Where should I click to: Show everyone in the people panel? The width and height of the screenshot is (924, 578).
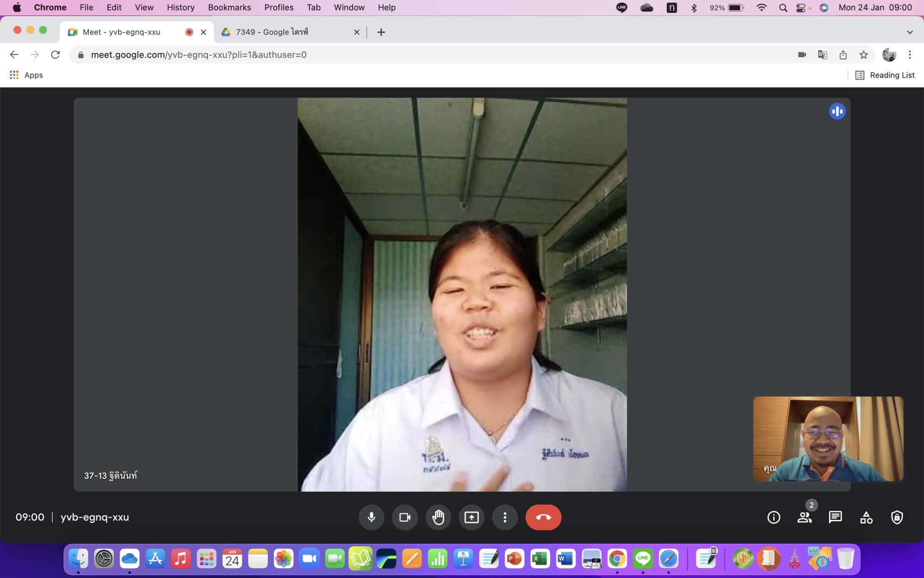pos(804,517)
